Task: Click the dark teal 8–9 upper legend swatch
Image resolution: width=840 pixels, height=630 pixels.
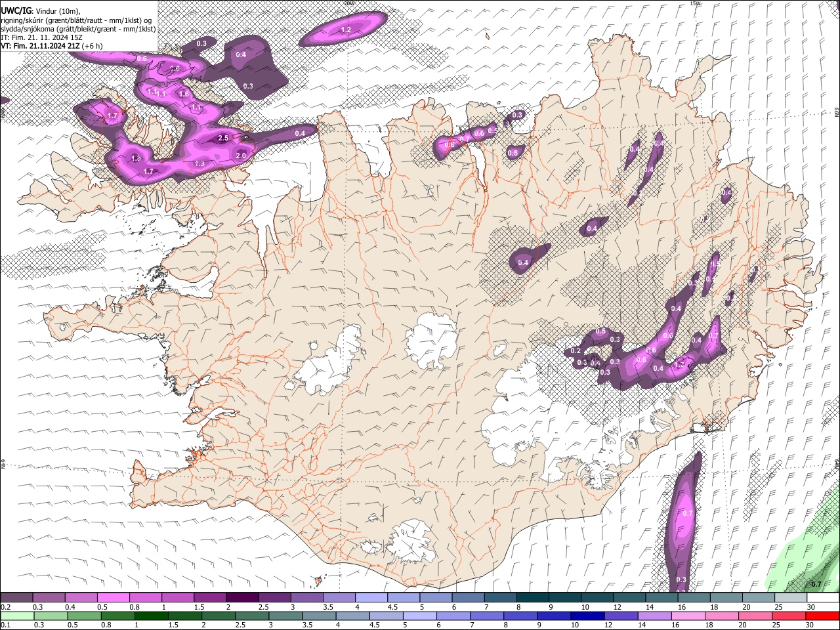Action: (532, 597)
